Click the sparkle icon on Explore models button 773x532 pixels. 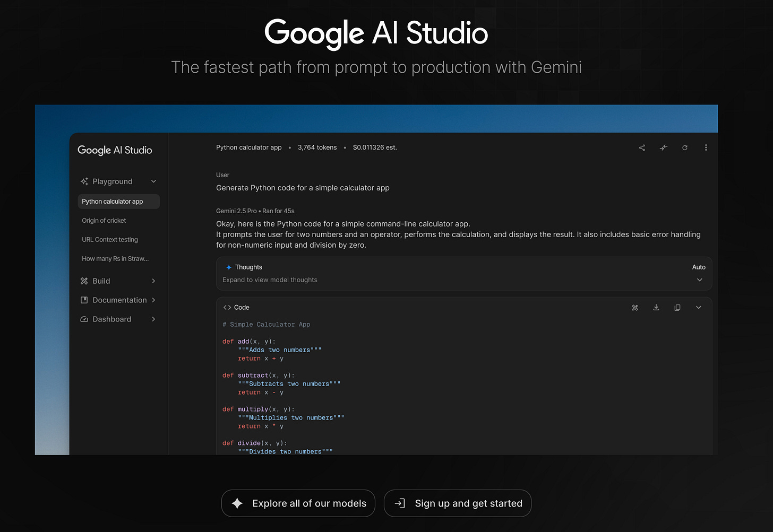click(237, 503)
